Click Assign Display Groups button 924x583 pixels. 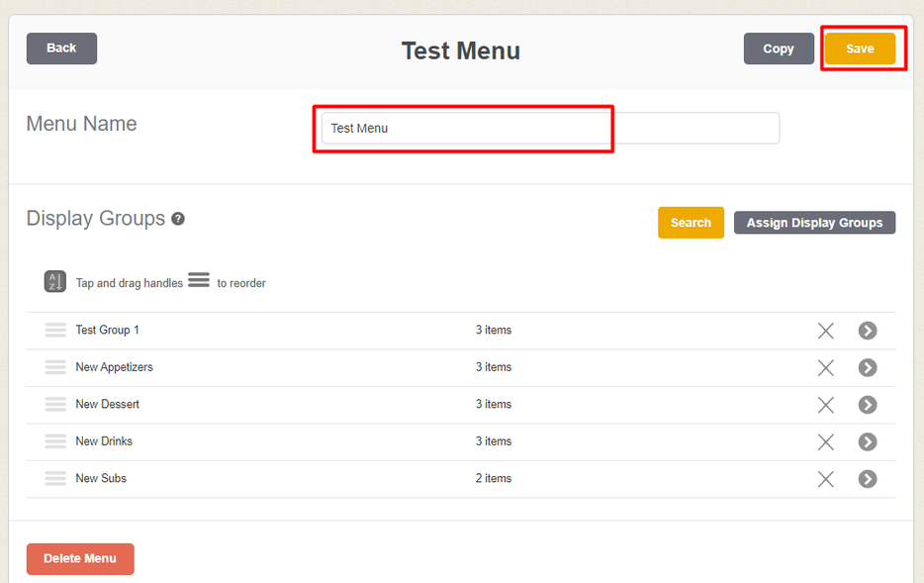(x=814, y=223)
